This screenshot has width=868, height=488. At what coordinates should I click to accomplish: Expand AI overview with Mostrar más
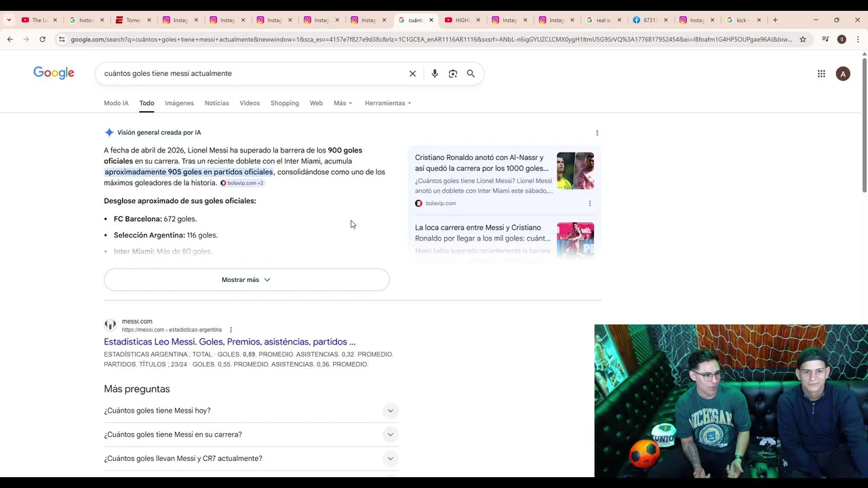(247, 280)
